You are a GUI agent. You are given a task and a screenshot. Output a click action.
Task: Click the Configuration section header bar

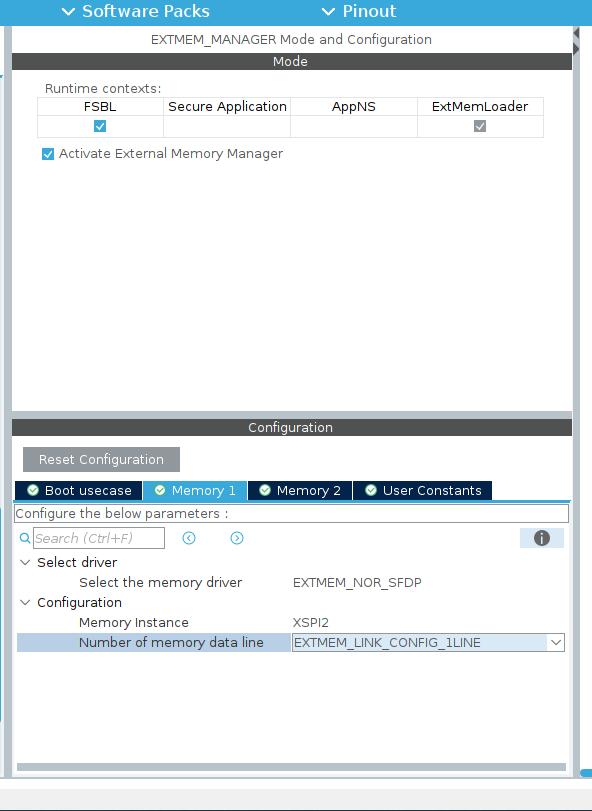coord(292,428)
